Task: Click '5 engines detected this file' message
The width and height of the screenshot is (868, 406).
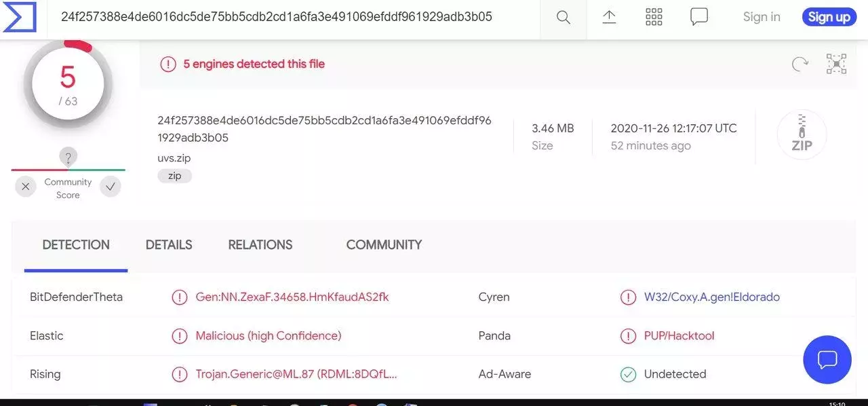Action: 254,64
